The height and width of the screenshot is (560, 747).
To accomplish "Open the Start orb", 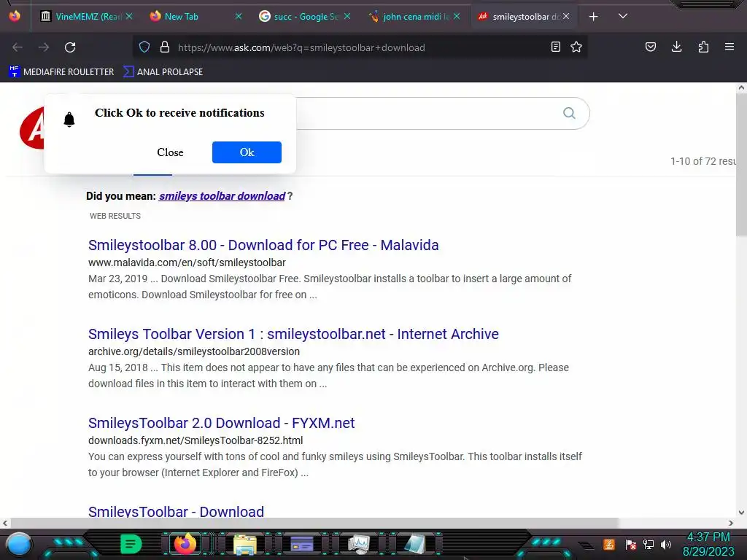I will [19, 544].
